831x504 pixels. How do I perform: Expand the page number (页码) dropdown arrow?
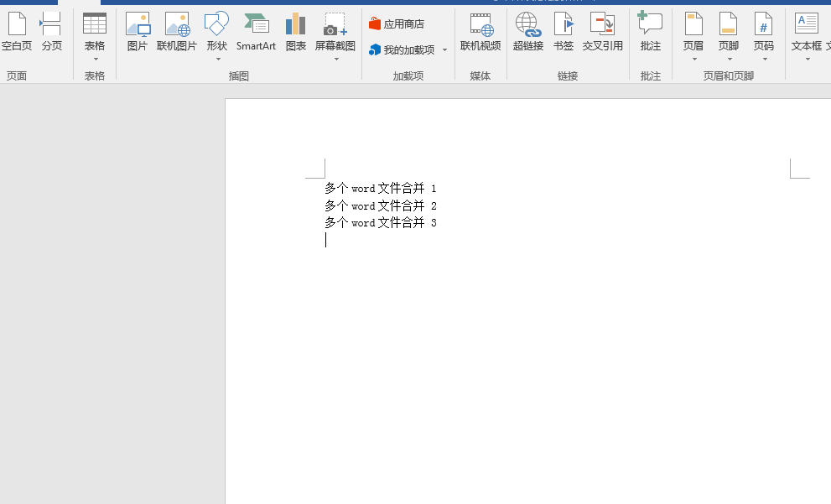[x=765, y=60]
